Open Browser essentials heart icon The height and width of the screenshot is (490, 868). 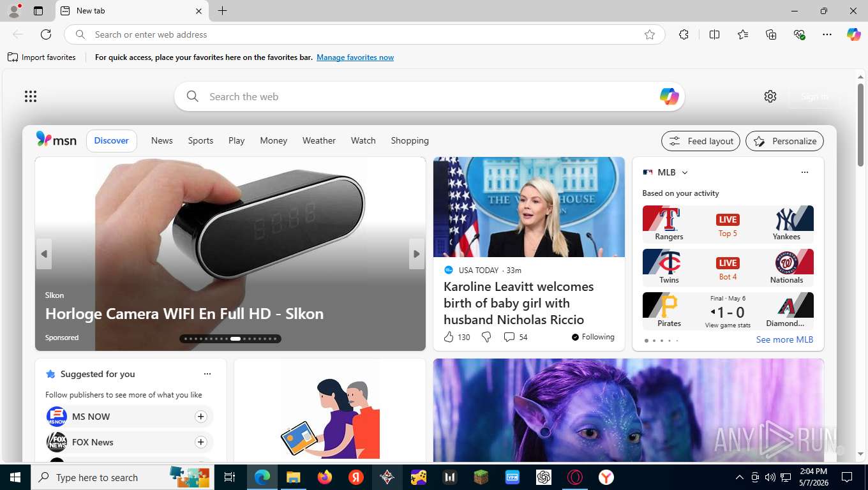tap(799, 34)
